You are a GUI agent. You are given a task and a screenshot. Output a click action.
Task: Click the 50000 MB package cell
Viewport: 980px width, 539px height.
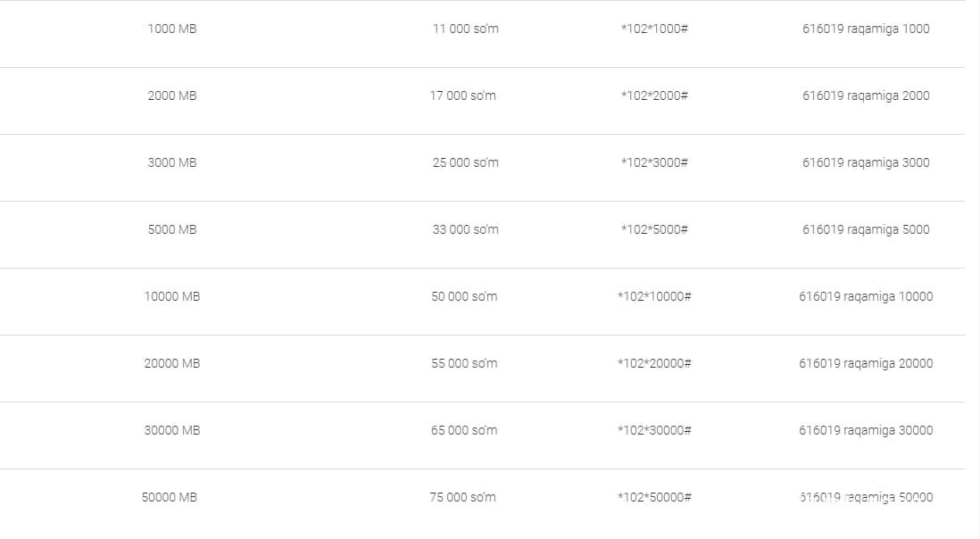170,497
